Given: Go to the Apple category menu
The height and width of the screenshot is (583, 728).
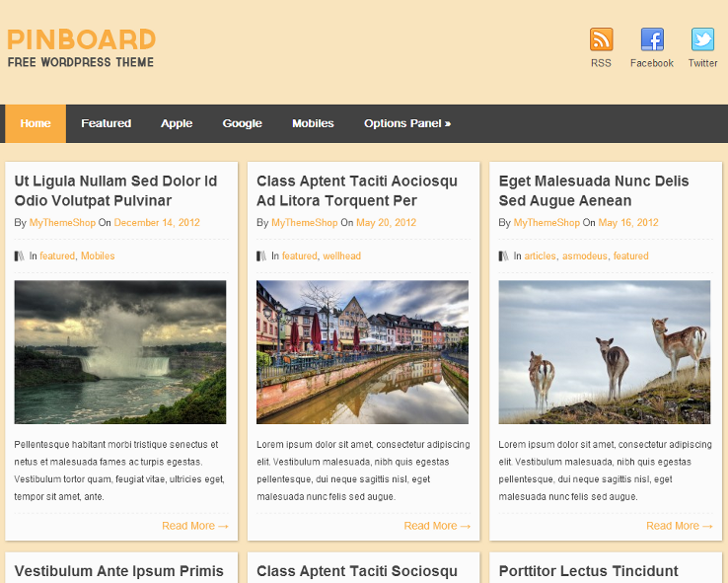Looking at the screenshot, I should tap(177, 123).
